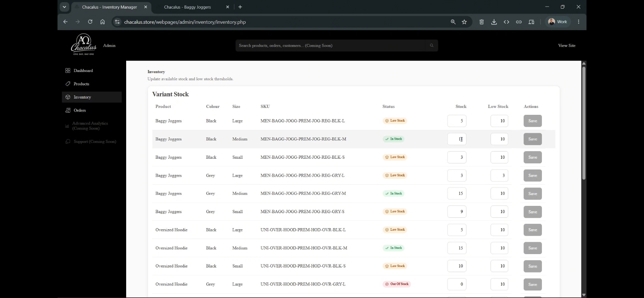Open the Work profile menu
The image size is (644, 298).
pyautogui.click(x=558, y=22)
